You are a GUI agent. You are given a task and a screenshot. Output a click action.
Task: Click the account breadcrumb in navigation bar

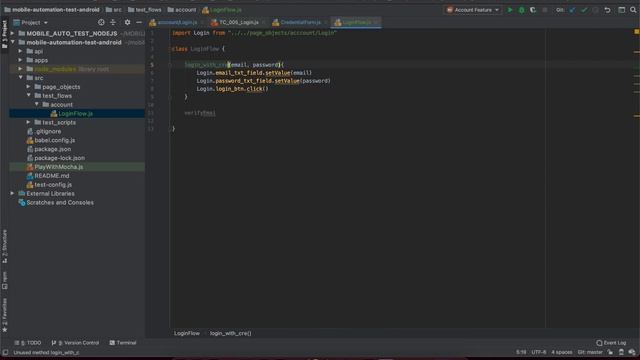[x=182, y=10]
